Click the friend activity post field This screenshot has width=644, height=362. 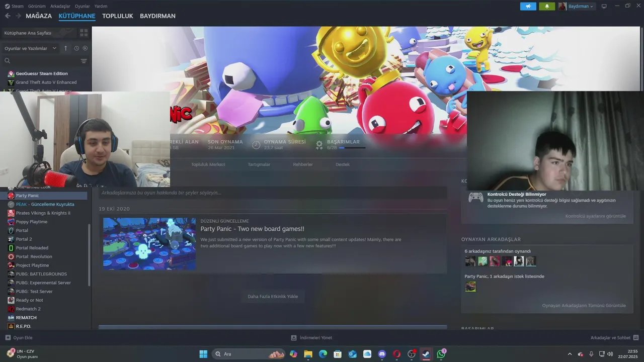click(273, 193)
